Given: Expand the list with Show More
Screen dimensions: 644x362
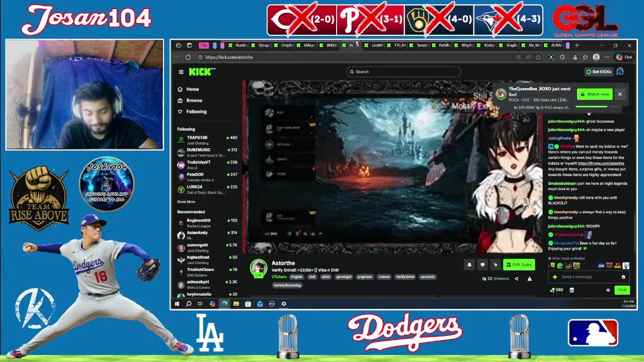Looking at the screenshot, I should pos(186,202).
